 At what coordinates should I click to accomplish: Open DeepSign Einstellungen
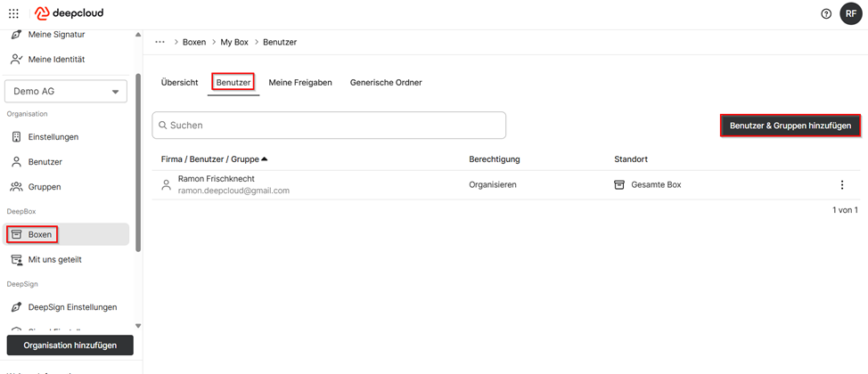71,307
